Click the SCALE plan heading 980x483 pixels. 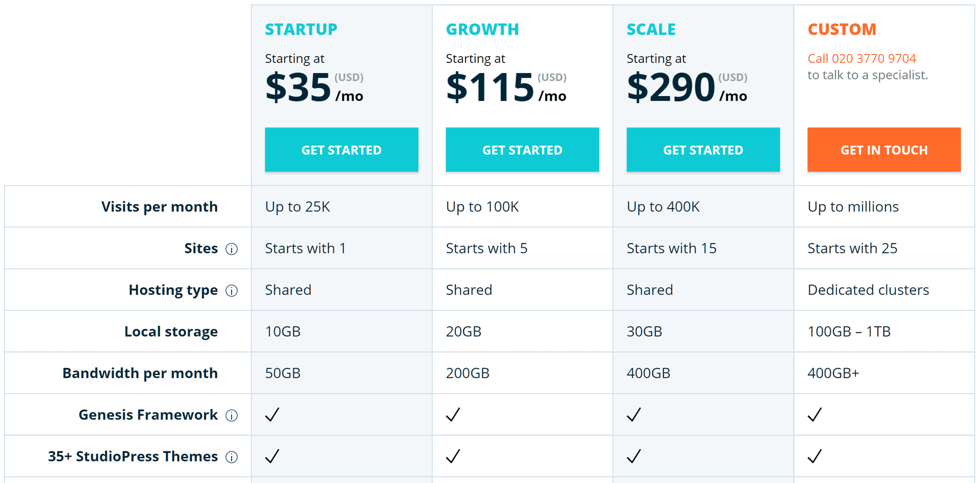click(x=651, y=29)
